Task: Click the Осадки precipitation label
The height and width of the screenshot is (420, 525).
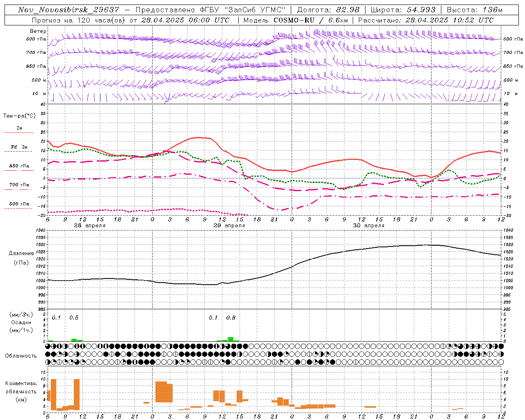Action: [x=21, y=323]
